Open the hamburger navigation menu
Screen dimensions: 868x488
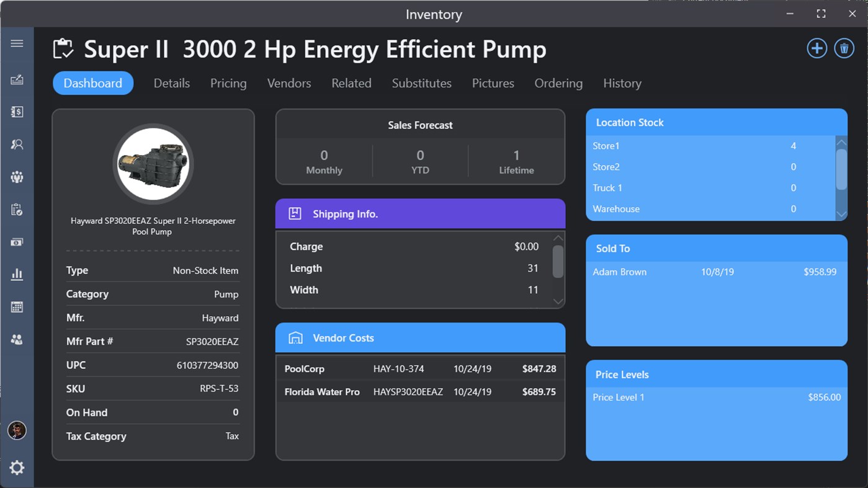click(x=17, y=43)
